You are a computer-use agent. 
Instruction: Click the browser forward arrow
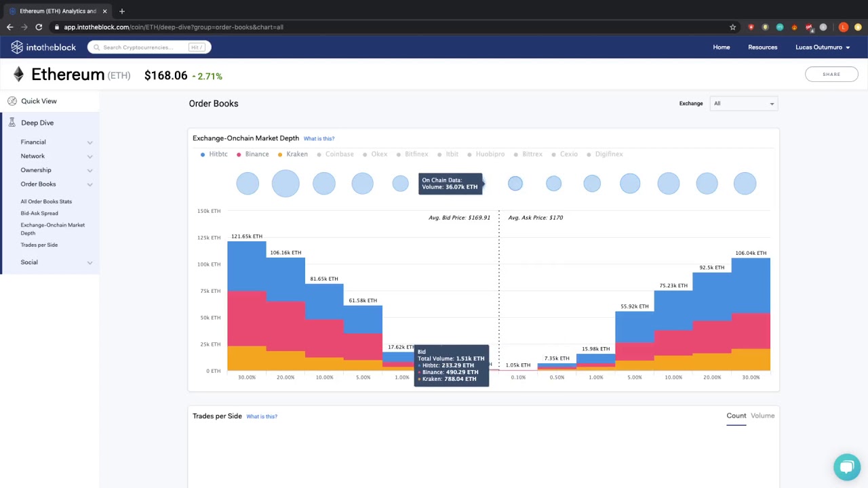click(x=24, y=27)
